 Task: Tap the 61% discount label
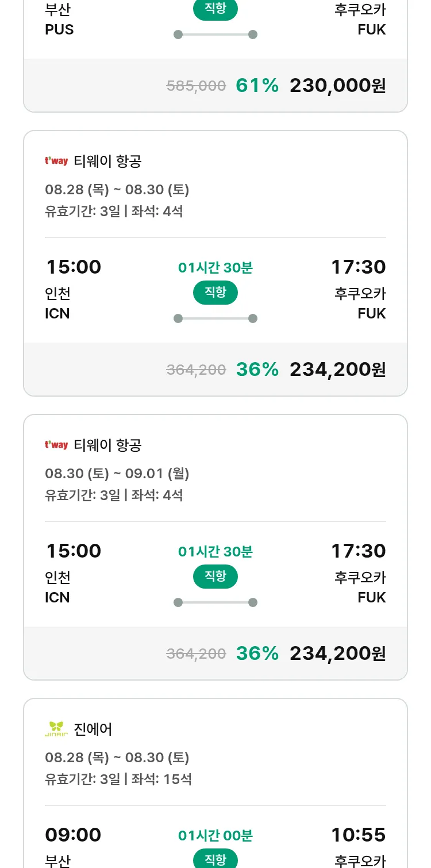(x=257, y=86)
